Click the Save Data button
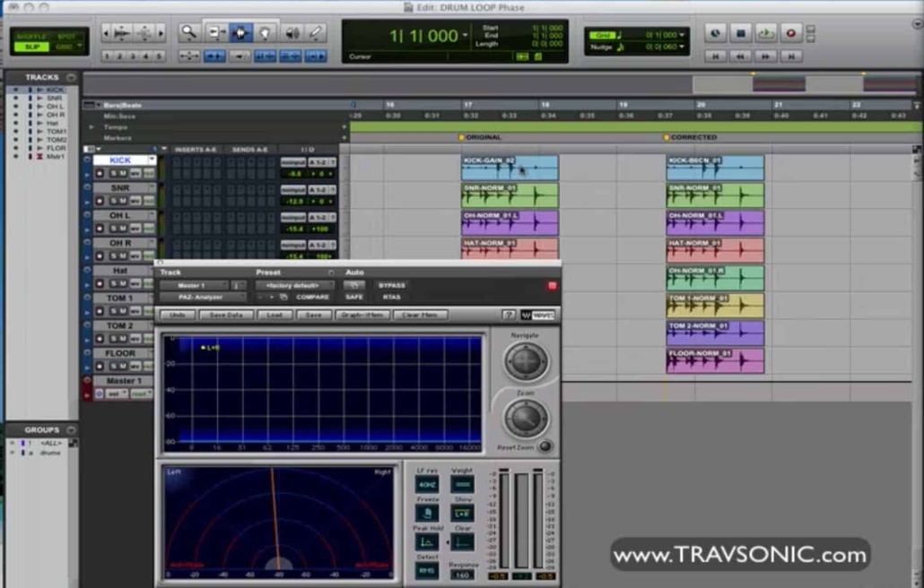 (x=226, y=316)
